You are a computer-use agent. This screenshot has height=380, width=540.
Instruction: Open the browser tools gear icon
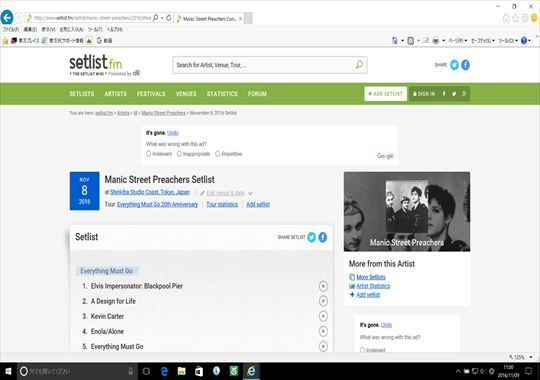[525, 18]
